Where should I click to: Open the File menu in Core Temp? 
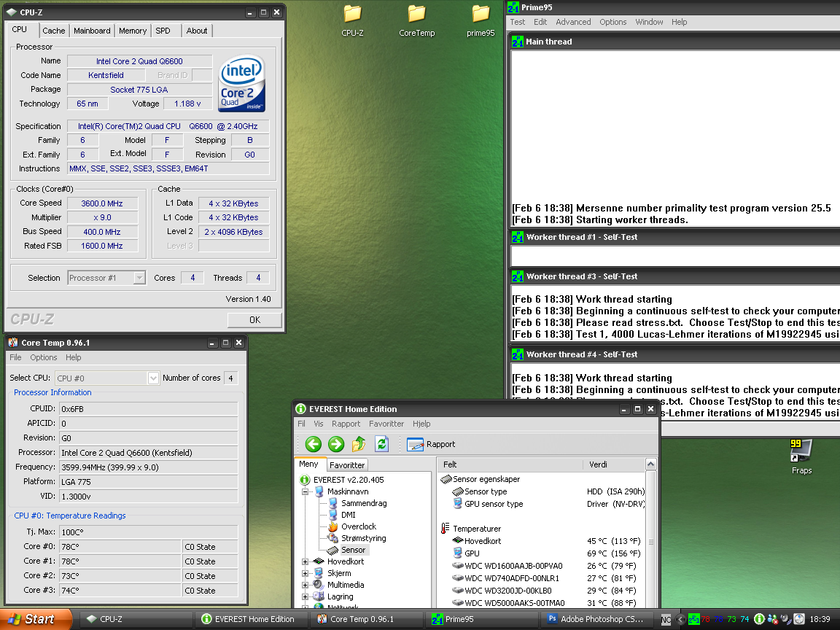click(15, 357)
